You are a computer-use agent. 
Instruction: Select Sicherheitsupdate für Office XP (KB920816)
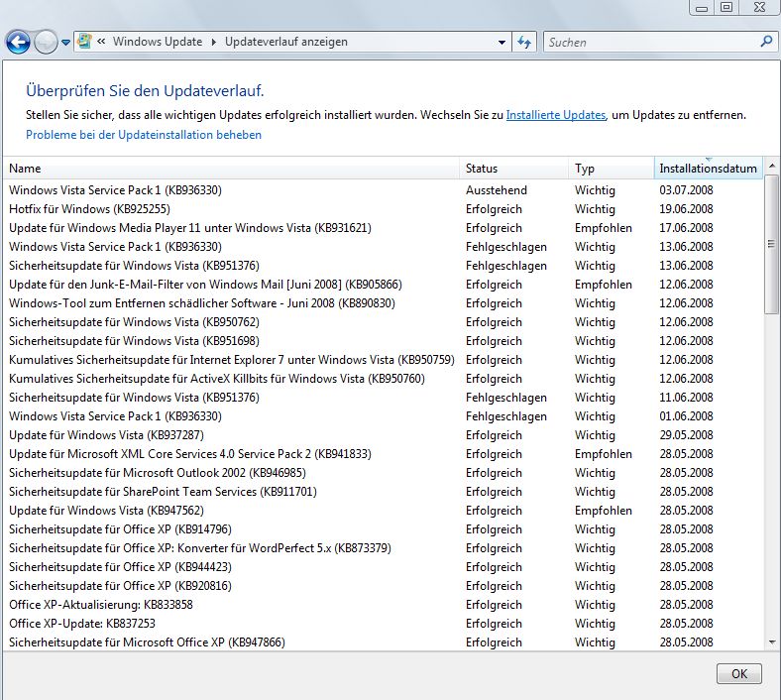tap(383, 586)
